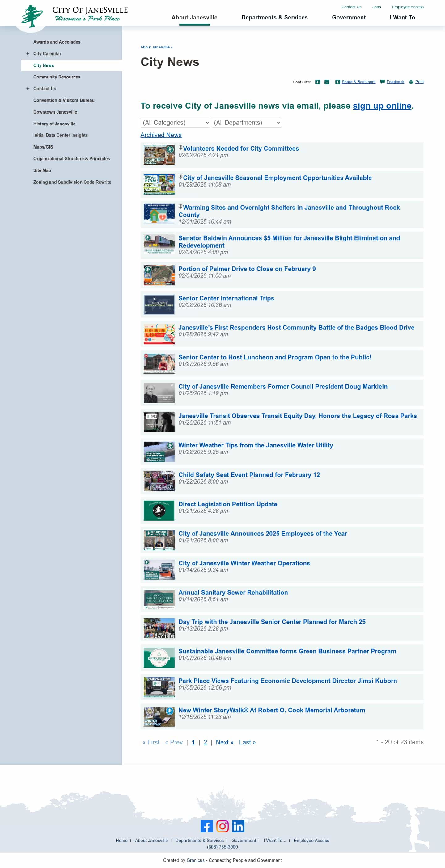
Task: Open Winter StoryWalk thumbnail
Action: click(x=159, y=716)
